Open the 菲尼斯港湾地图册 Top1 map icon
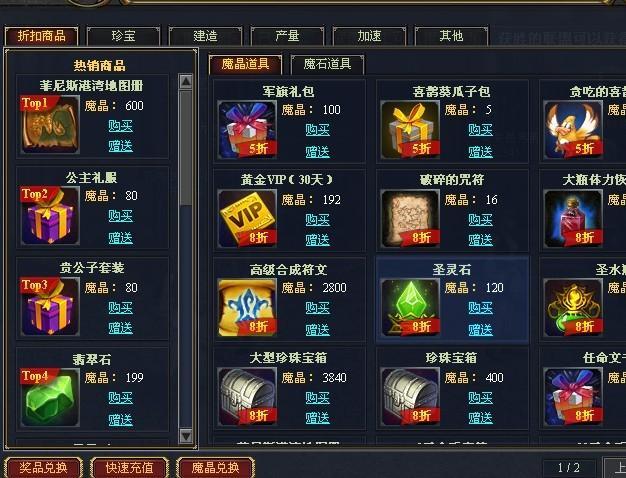 point(50,125)
